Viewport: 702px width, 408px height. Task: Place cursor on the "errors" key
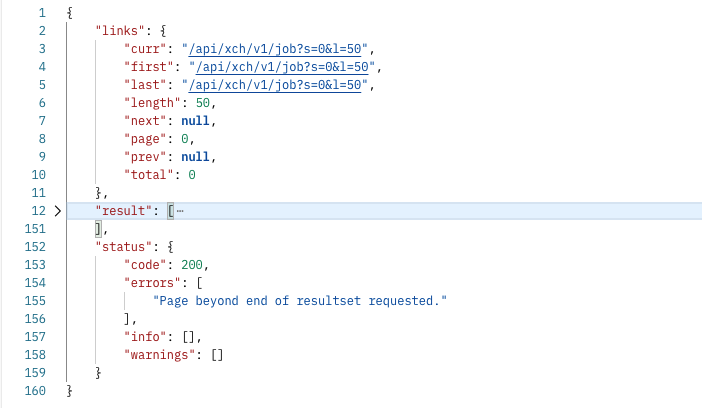152,283
